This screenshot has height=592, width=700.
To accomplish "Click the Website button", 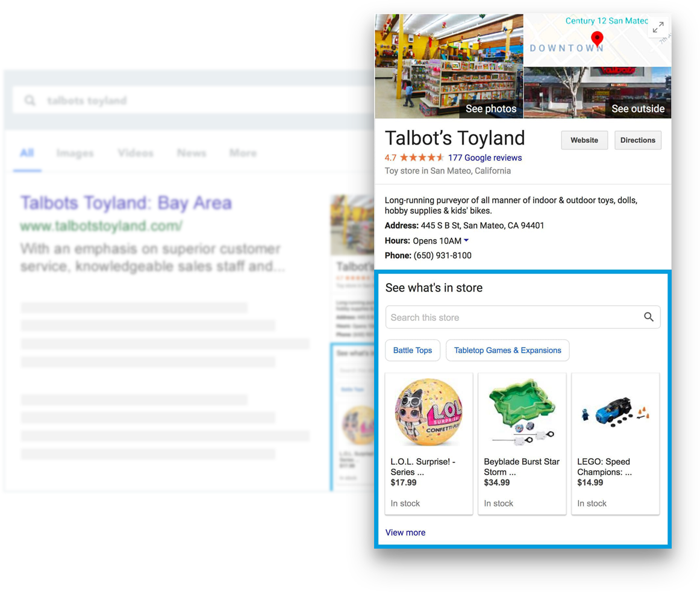I will point(584,140).
